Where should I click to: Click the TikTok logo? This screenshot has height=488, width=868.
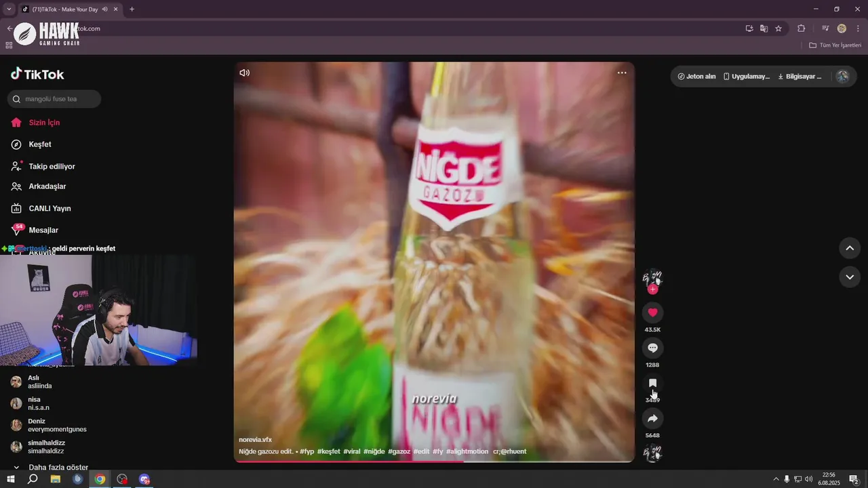[x=37, y=74]
